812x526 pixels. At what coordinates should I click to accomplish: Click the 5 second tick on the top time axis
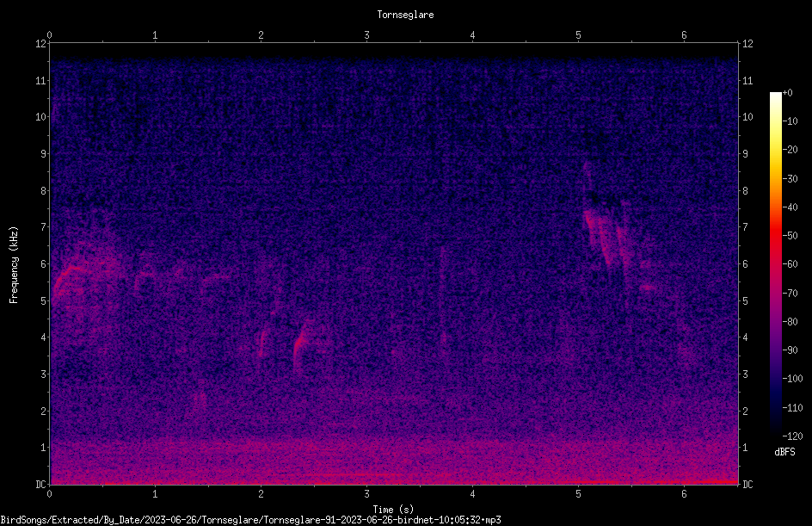[x=578, y=35]
